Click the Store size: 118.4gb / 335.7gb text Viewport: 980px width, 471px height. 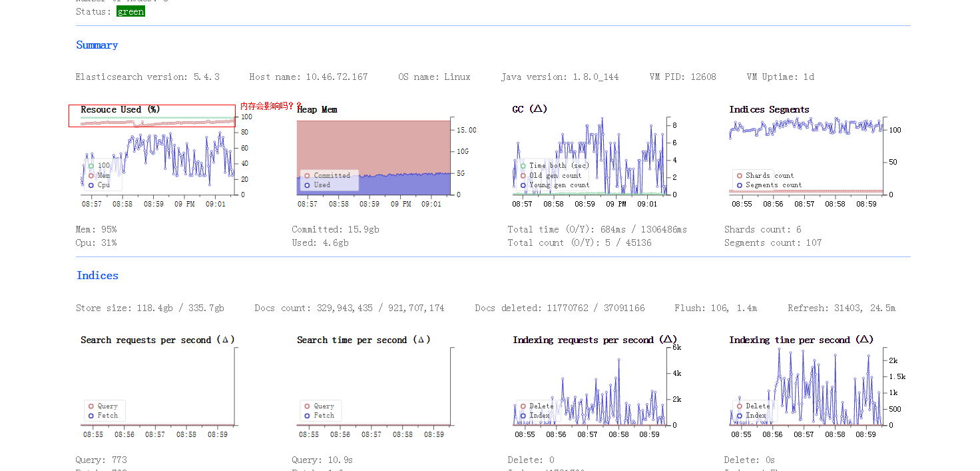coord(150,308)
